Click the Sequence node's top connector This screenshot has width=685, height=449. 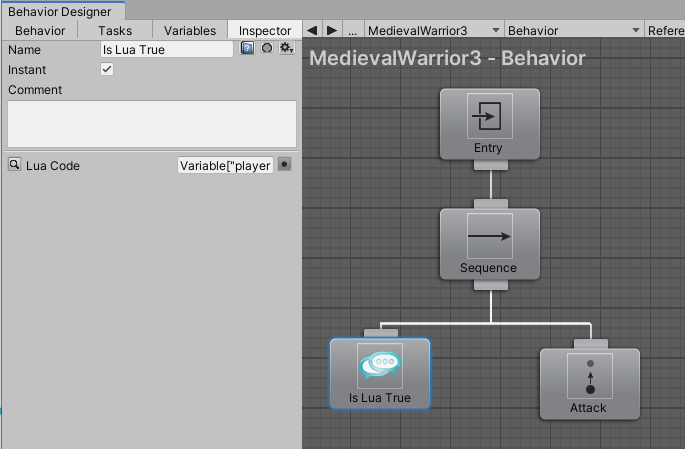(491, 204)
